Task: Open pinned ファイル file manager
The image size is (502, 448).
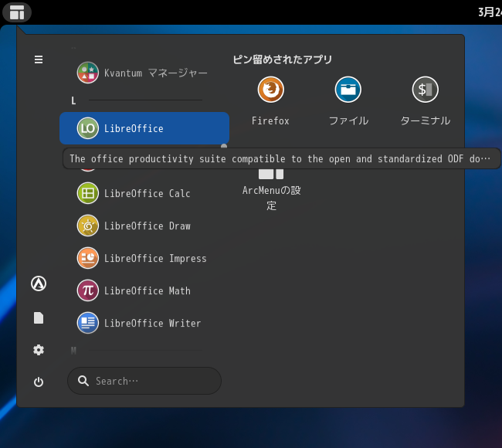Action: tap(348, 101)
